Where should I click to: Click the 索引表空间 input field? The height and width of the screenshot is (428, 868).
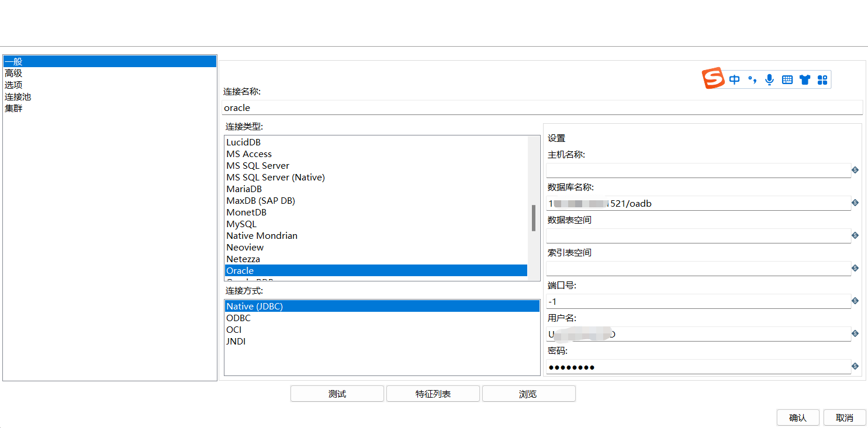[x=698, y=269]
